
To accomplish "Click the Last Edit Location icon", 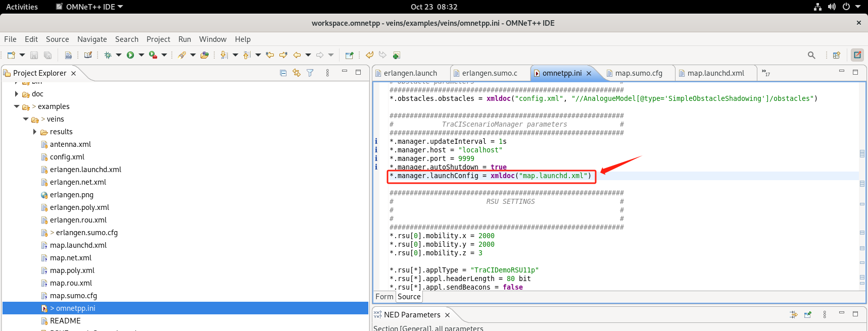I will coord(270,55).
